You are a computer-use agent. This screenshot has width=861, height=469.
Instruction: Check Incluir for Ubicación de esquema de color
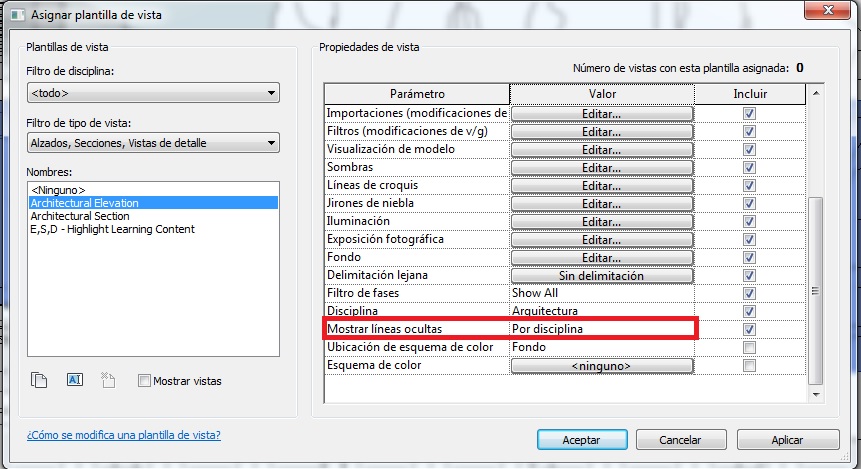(x=749, y=347)
